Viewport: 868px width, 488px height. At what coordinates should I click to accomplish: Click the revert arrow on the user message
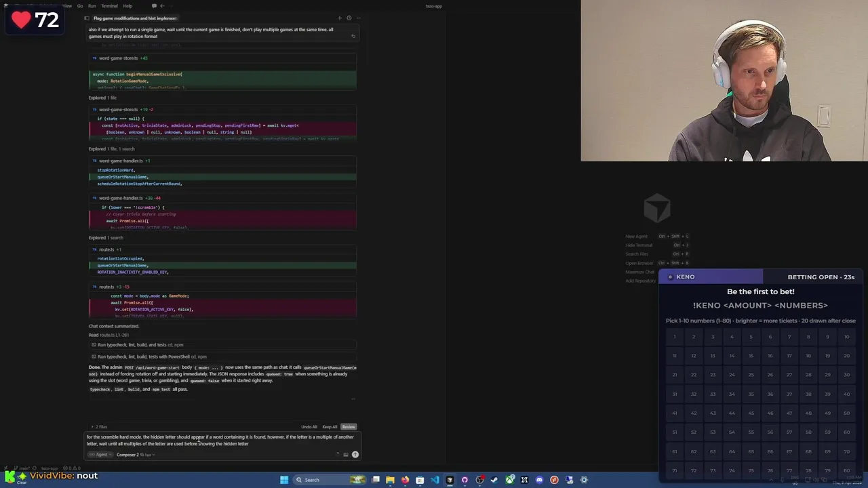click(x=353, y=36)
